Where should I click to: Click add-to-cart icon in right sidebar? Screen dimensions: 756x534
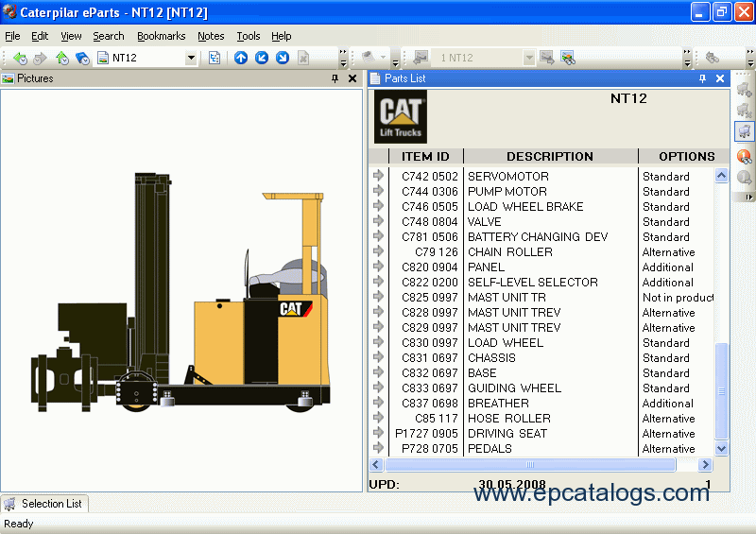pyautogui.click(x=745, y=89)
